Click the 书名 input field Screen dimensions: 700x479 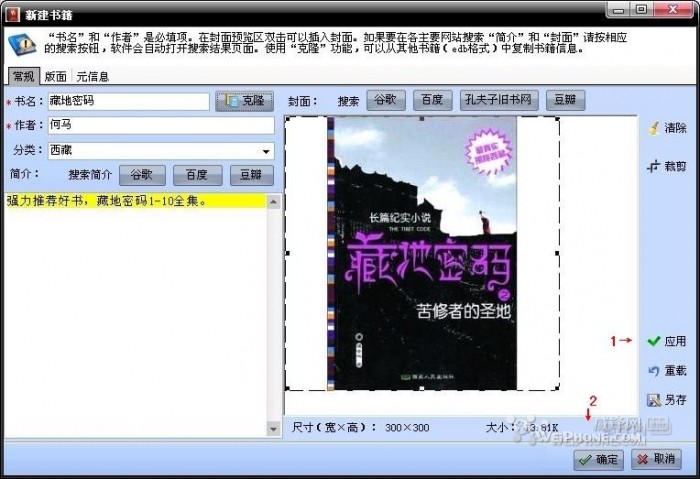pos(129,101)
